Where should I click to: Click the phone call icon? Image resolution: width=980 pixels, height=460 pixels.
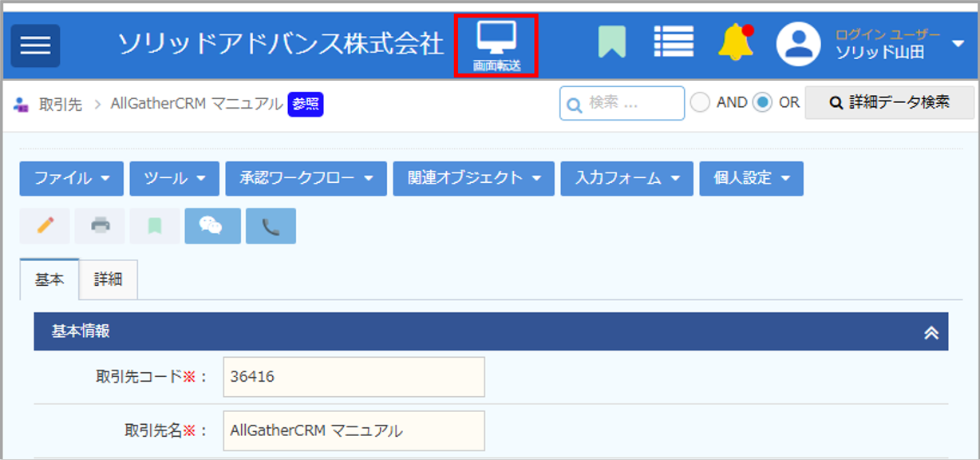(x=271, y=226)
